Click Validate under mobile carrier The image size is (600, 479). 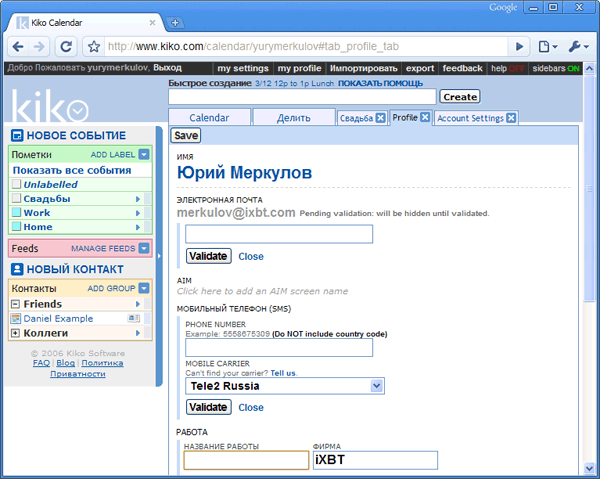(x=209, y=407)
